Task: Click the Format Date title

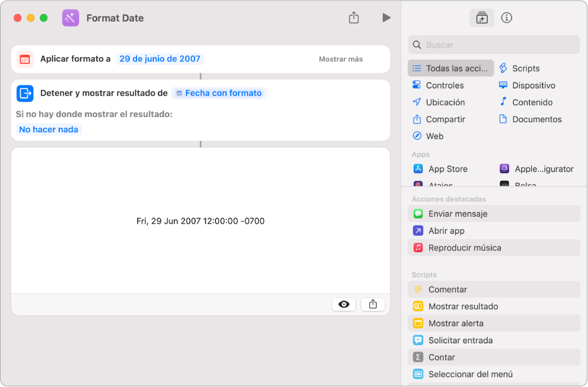Action: [115, 18]
